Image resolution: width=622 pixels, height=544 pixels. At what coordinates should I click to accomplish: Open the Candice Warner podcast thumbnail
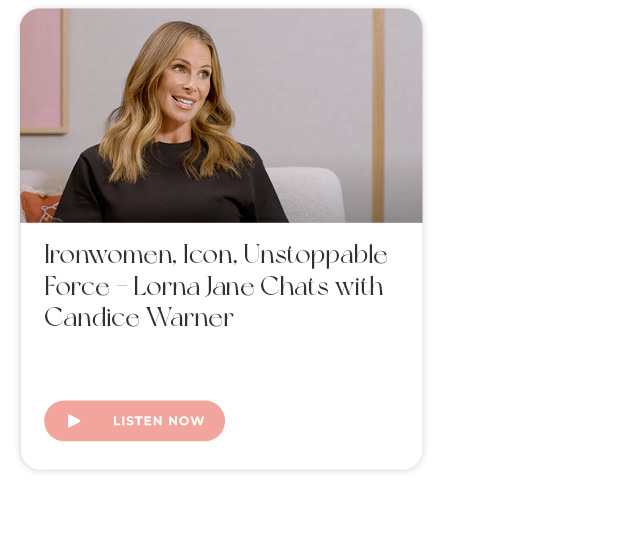221,115
